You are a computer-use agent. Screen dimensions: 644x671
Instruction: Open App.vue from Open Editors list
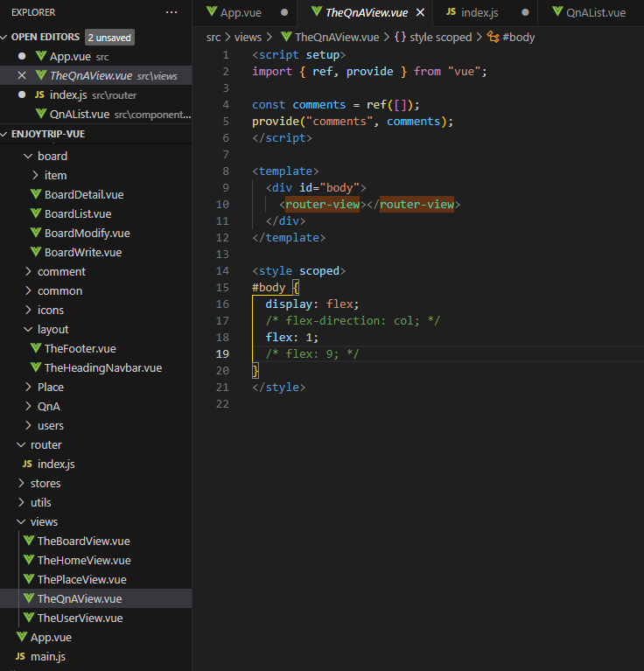[x=96, y=57]
